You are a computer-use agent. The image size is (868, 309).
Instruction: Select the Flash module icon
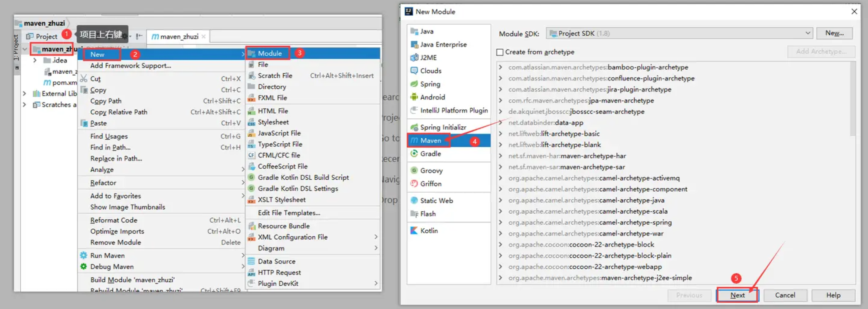(414, 214)
